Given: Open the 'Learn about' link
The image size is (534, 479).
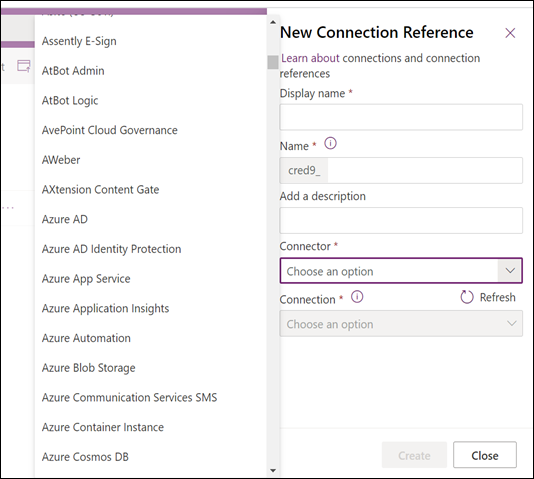Looking at the screenshot, I should point(310,58).
